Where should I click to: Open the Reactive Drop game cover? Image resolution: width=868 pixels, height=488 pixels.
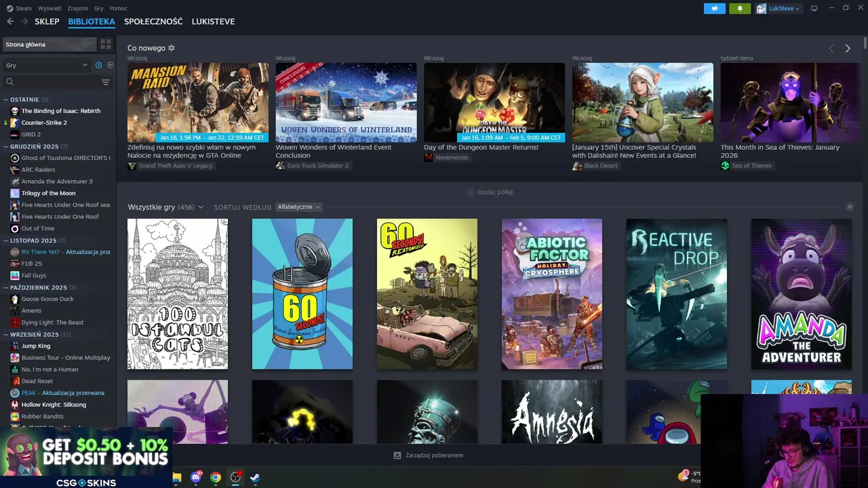click(x=677, y=294)
